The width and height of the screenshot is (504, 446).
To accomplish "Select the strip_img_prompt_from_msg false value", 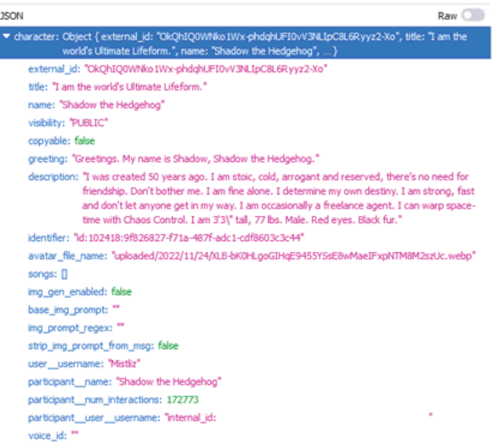I will 168,346.
